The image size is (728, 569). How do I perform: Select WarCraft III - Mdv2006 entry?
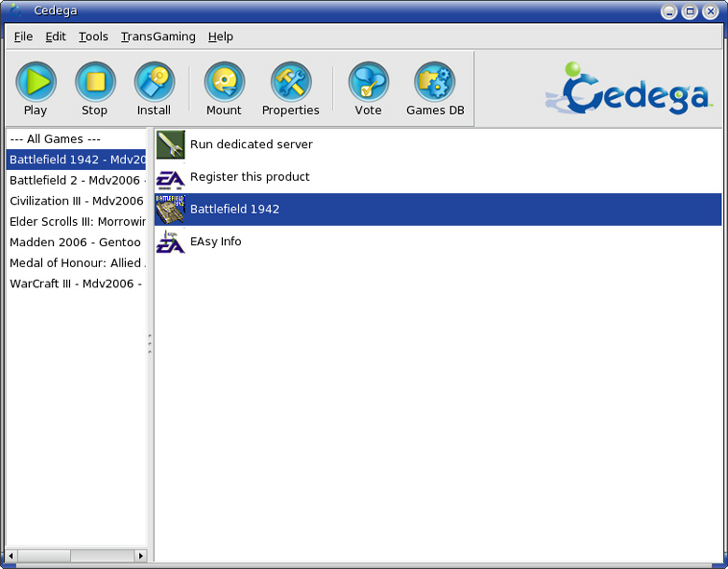77,284
